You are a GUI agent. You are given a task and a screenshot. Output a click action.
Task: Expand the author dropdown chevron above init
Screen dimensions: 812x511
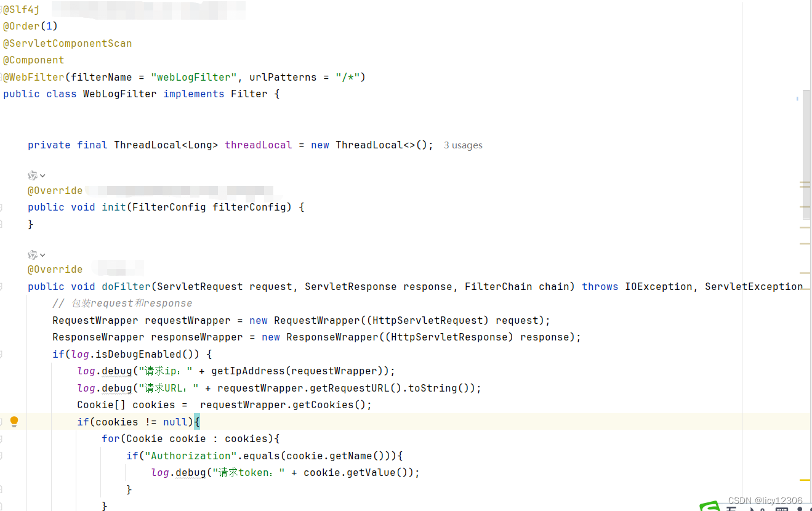coord(42,176)
